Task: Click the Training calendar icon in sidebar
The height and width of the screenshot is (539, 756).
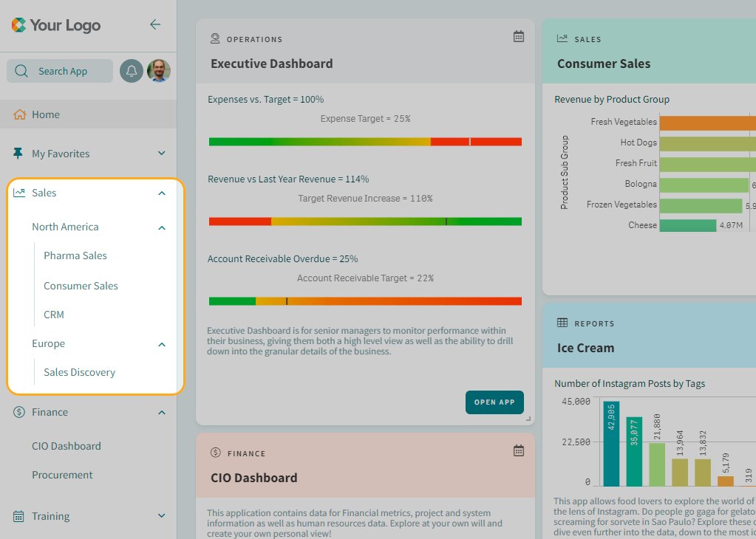Action: [18, 516]
